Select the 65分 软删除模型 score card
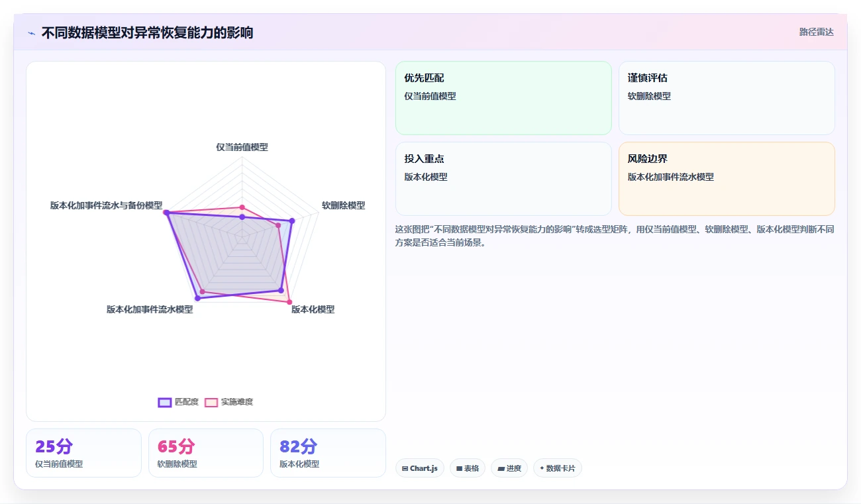Image resolution: width=861 pixels, height=504 pixels. [206, 453]
